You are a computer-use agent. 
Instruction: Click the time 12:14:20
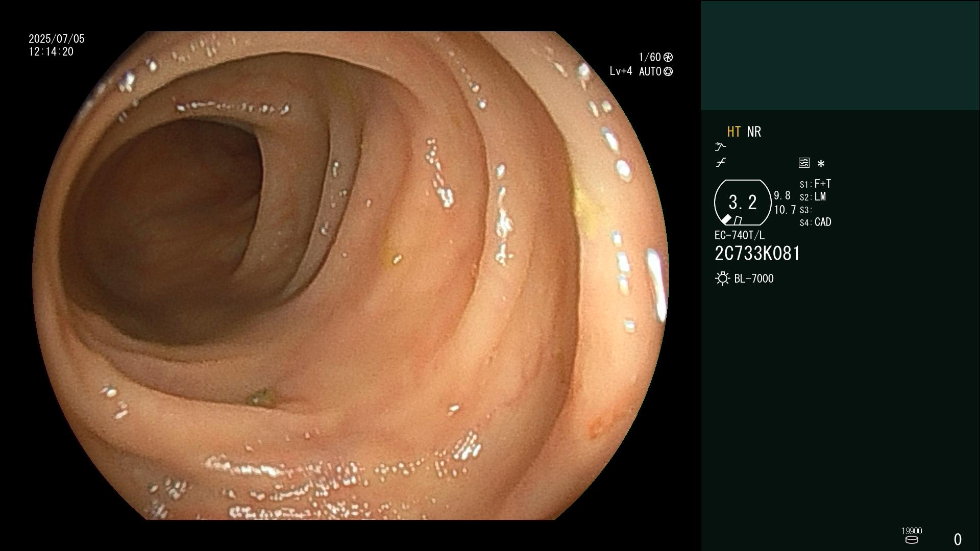[51, 52]
